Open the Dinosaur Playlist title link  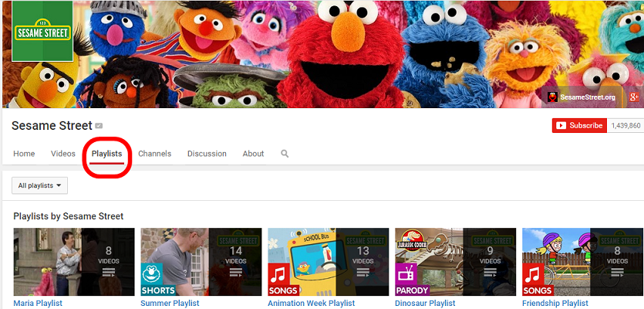[425, 304]
